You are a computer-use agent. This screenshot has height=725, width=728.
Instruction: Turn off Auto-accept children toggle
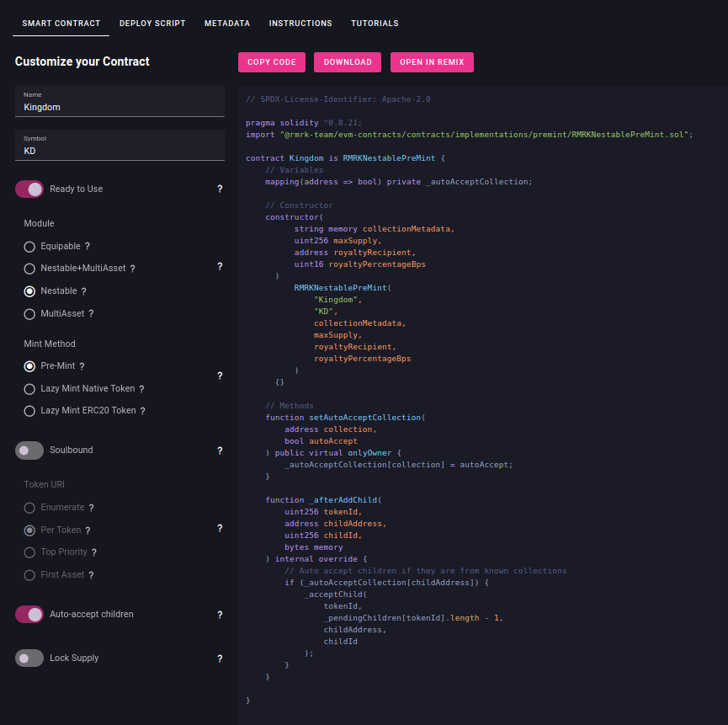[29, 615]
